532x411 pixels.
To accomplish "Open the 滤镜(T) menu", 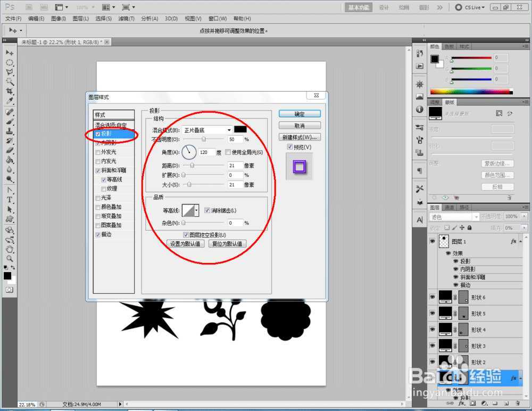I will [126, 19].
